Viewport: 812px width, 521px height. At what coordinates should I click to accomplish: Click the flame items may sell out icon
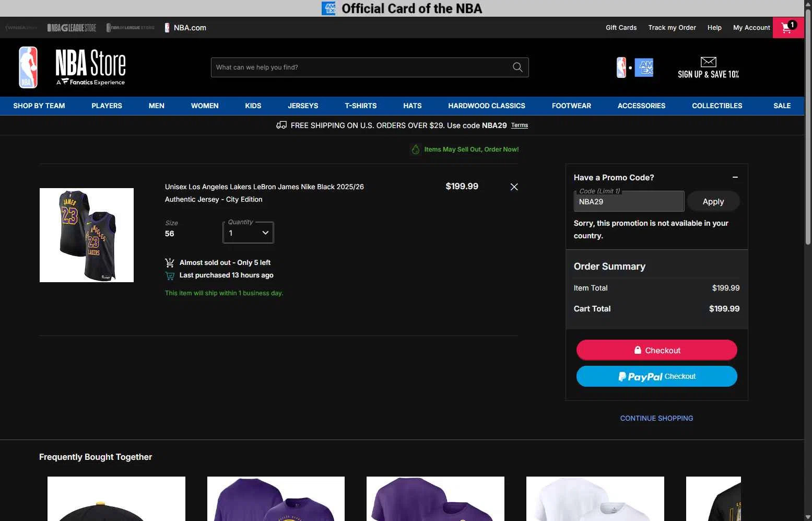point(416,149)
